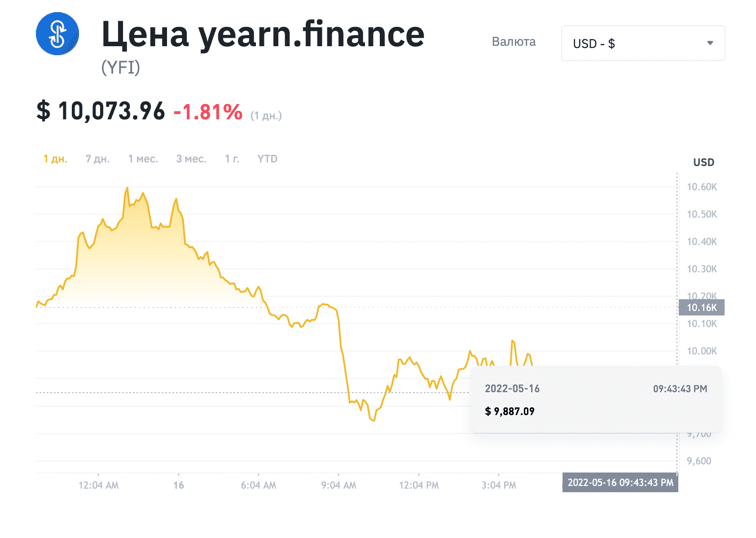Click the 2022-05-16 09:43:43 PM timestamp label
Viewport: 756px width, 538px height.
pyautogui.click(x=620, y=482)
